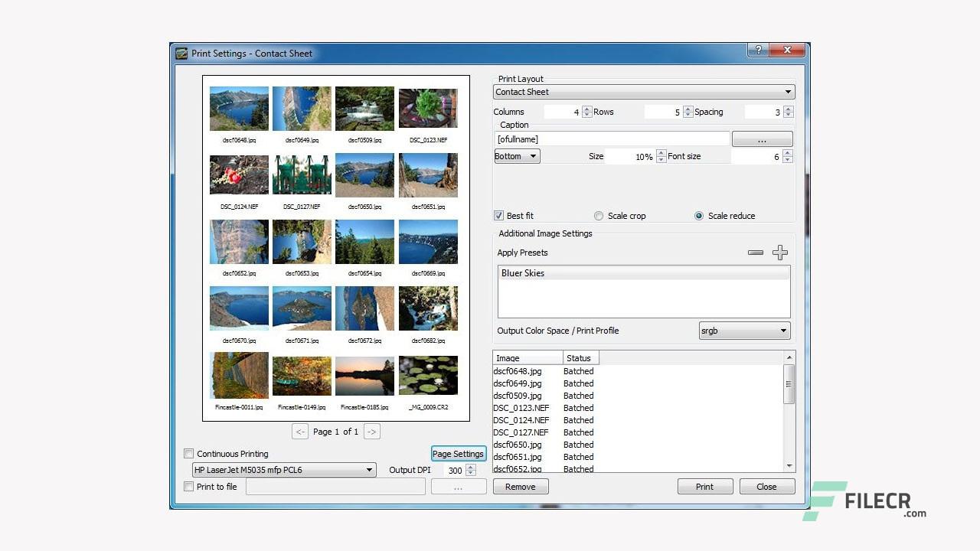Image resolution: width=980 pixels, height=551 pixels.
Task: Toggle the Best fit checkbox
Action: coord(499,216)
